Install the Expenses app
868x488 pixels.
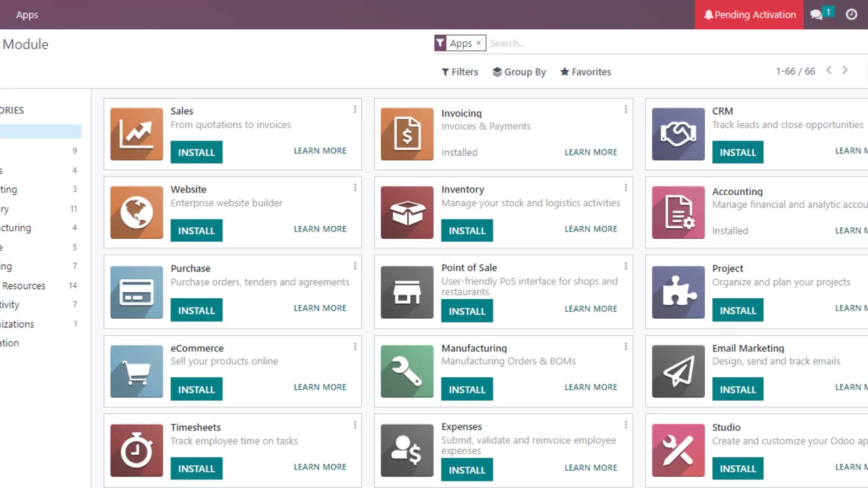pyautogui.click(x=467, y=470)
